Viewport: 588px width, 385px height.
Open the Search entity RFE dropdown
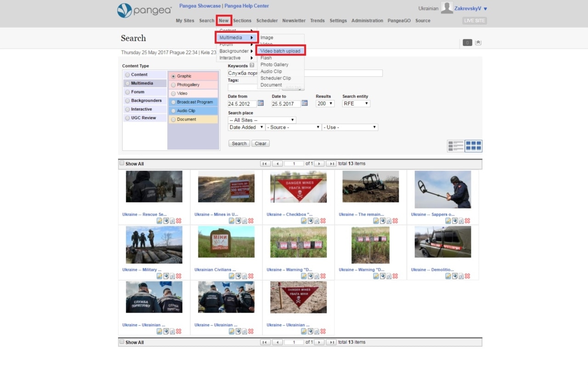click(356, 103)
